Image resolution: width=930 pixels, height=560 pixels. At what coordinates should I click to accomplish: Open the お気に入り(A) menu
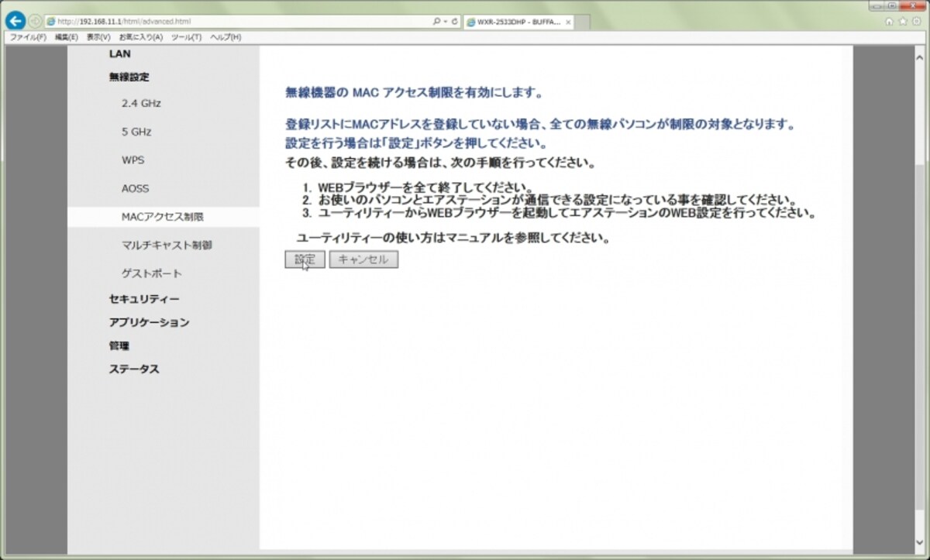point(140,37)
